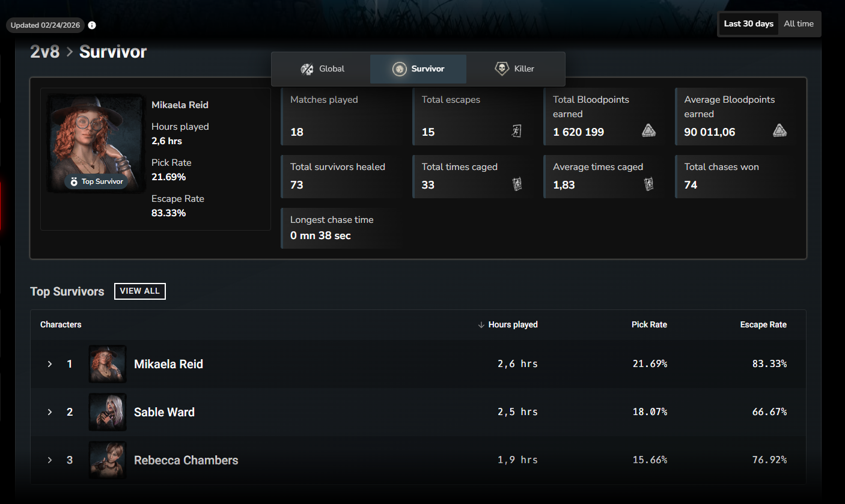Viewport: 845px width, 504px height.
Task: Click Rebecca Chambers' 76.92% escape rate
Action: point(769,460)
